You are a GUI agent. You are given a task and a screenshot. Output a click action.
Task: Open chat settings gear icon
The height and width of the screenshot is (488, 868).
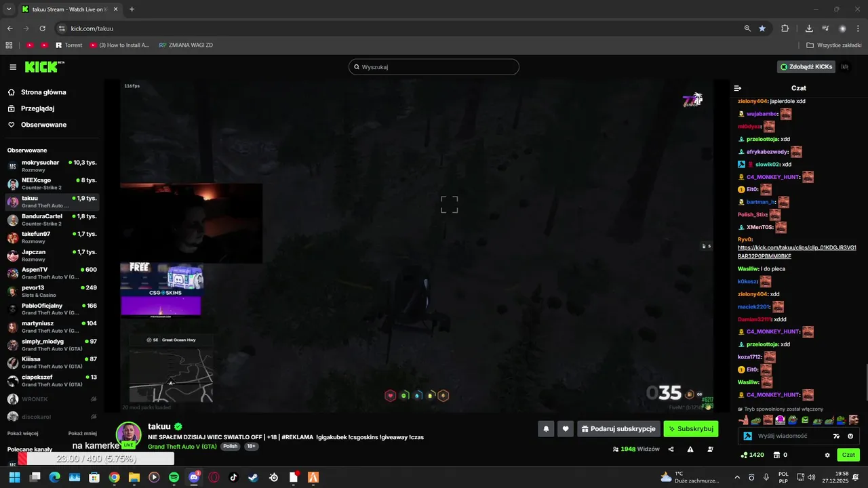tap(827, 455)
